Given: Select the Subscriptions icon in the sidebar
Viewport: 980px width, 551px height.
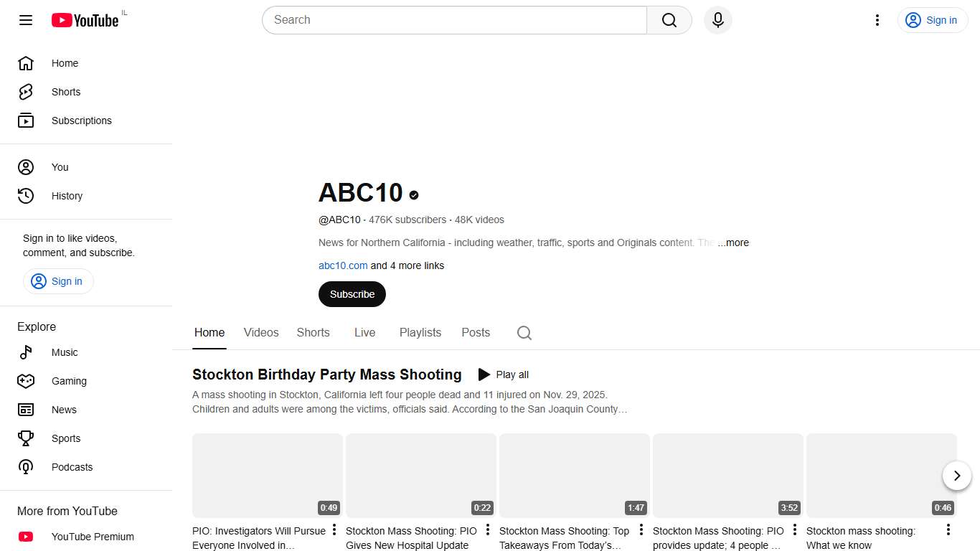Looking at the screenshot, I should click(25, 121).
